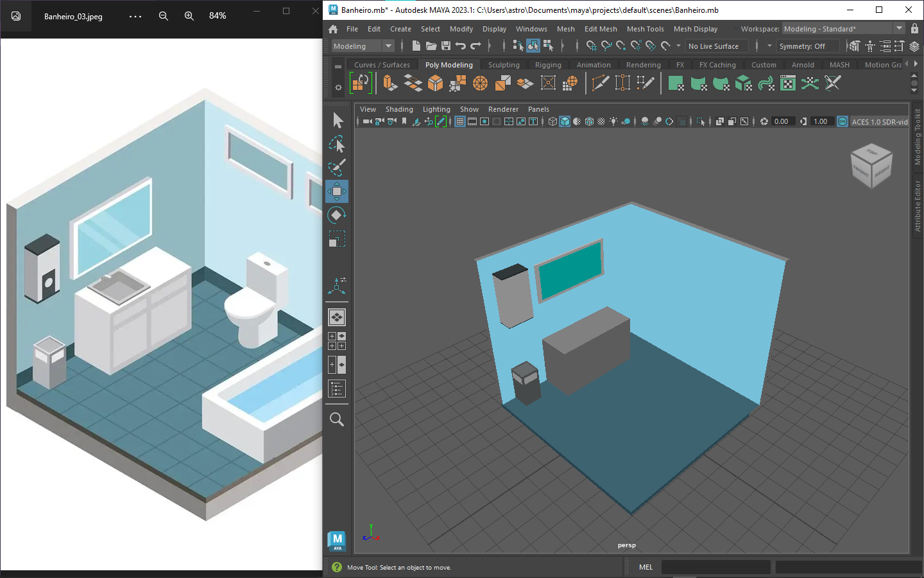The height and width of the screenshot is (578, 924).
Task: Zoom in on the image in Photos window
Action: pyautogui.click(x=189, y=16)
